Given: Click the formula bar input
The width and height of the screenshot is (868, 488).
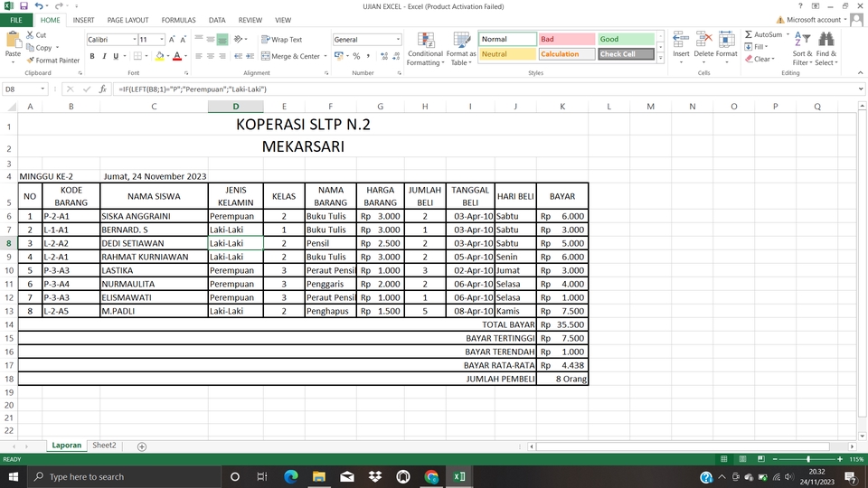Looking at the screenshot, I should pos(485,89).
